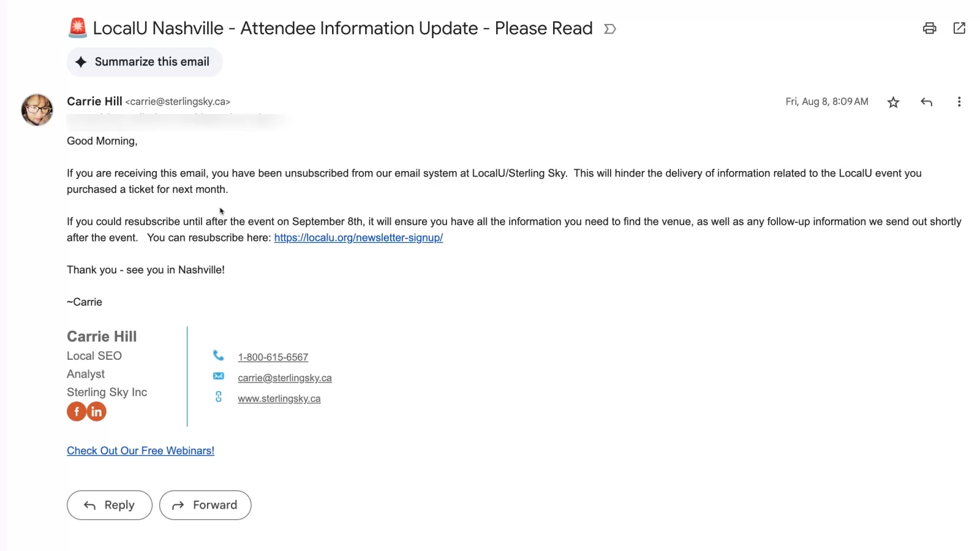Click the reply arrow icon beside the date
Viewport: 980px width, 551px height.
pyautogui.click(x=926, y=102)
